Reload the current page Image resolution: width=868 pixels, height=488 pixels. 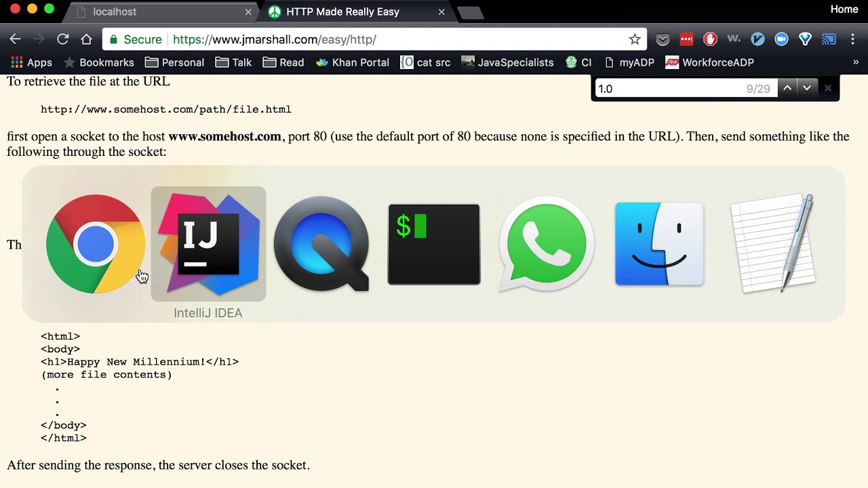coord(62,39)
